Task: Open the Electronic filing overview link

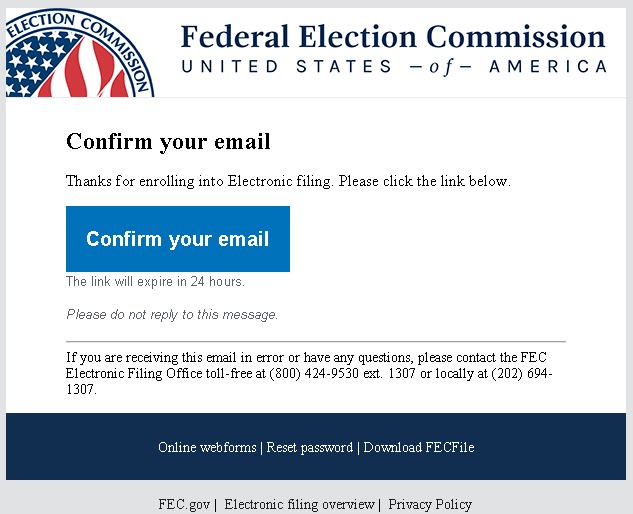Action: pyautogui.click(x=300, y=504)
